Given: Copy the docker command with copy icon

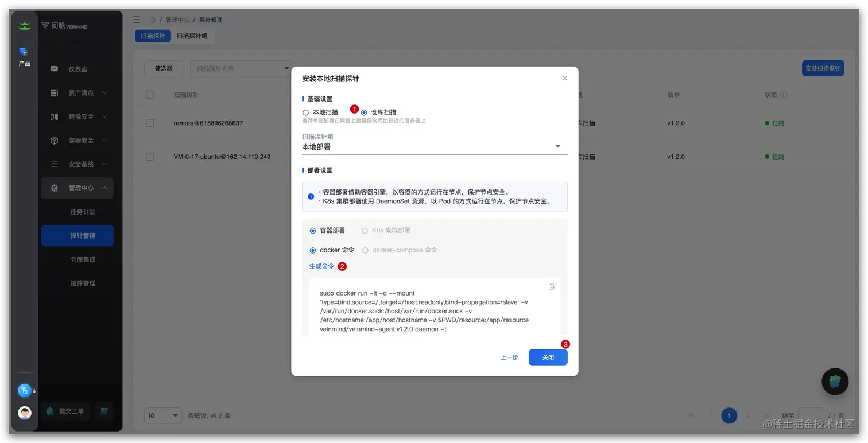Looking at the screenshot, I should pyautogui.click(x=552, y=286).
